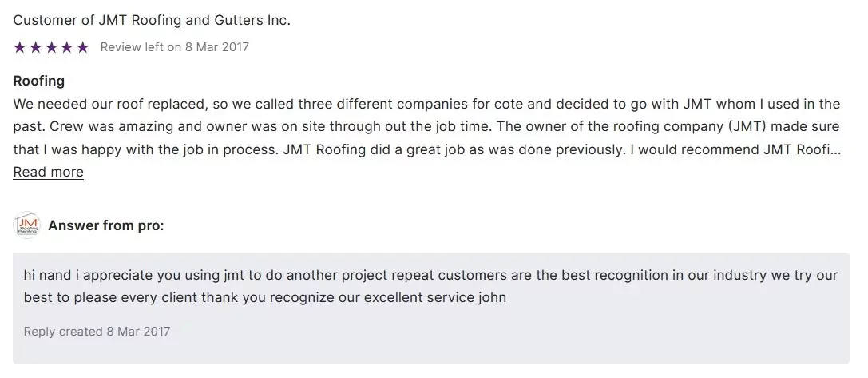Click the reply line starting "best to please"

tap(240, 298)
